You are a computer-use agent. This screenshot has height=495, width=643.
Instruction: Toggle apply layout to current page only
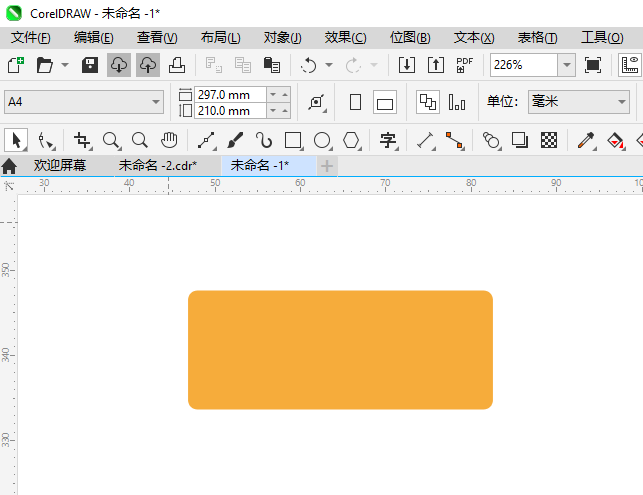click(x=457, y=102)
